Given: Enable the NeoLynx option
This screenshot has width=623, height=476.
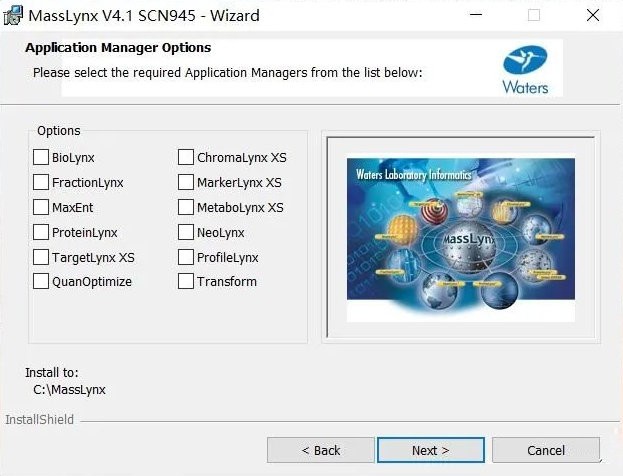Looking at the screenshot, I should click(186, 232).
